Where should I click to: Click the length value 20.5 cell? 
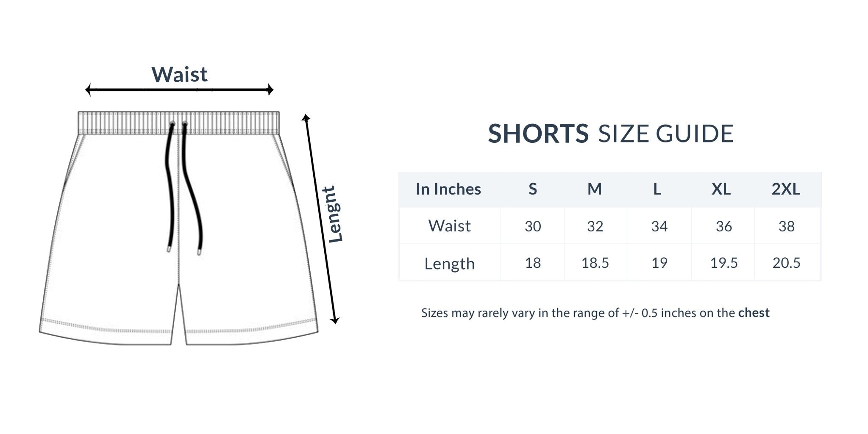pyautogui.click(x=786, y=263)
